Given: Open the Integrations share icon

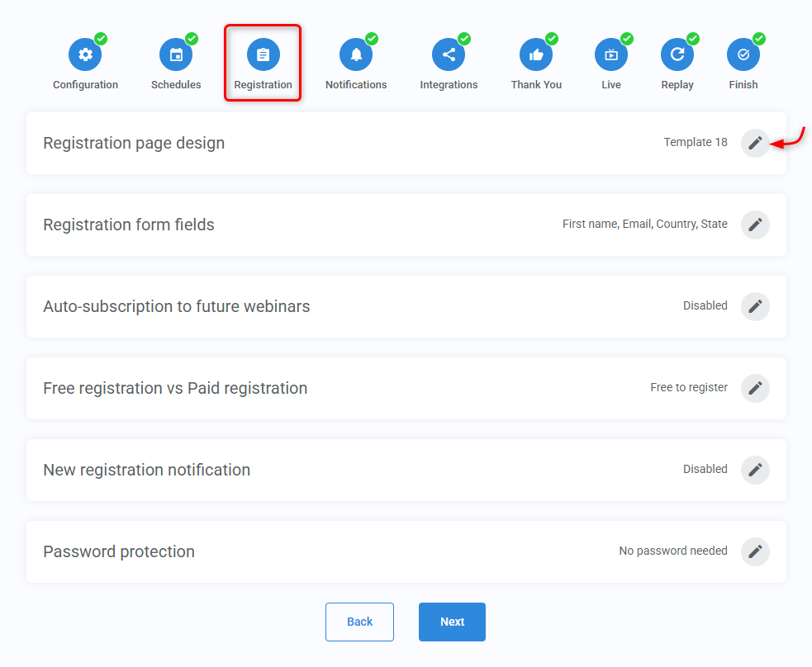Looking at the screenshot, I should [x=449, y=54].
